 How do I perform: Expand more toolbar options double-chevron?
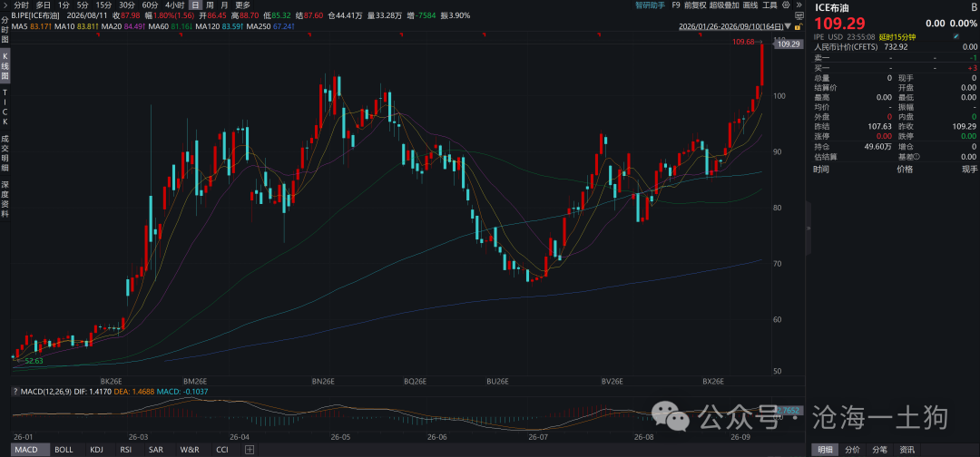click(799, 5)
